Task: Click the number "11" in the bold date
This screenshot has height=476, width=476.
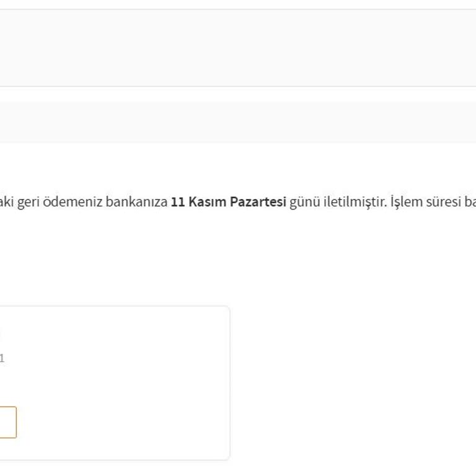Action: point(178,203)
